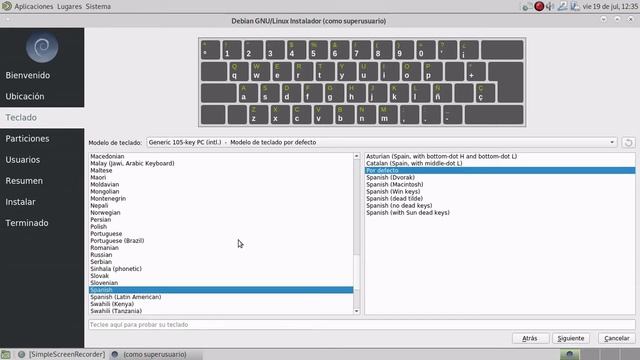Select Spanish (no dead keys) variant
The height and width of the screenshot is (360, 640).
click(x=500, y=205)
